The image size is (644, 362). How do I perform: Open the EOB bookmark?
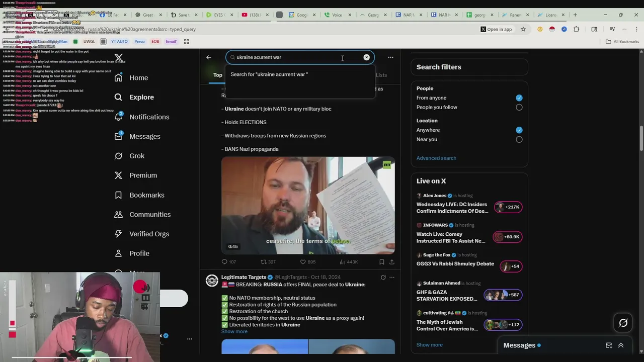tap(155, 42)
